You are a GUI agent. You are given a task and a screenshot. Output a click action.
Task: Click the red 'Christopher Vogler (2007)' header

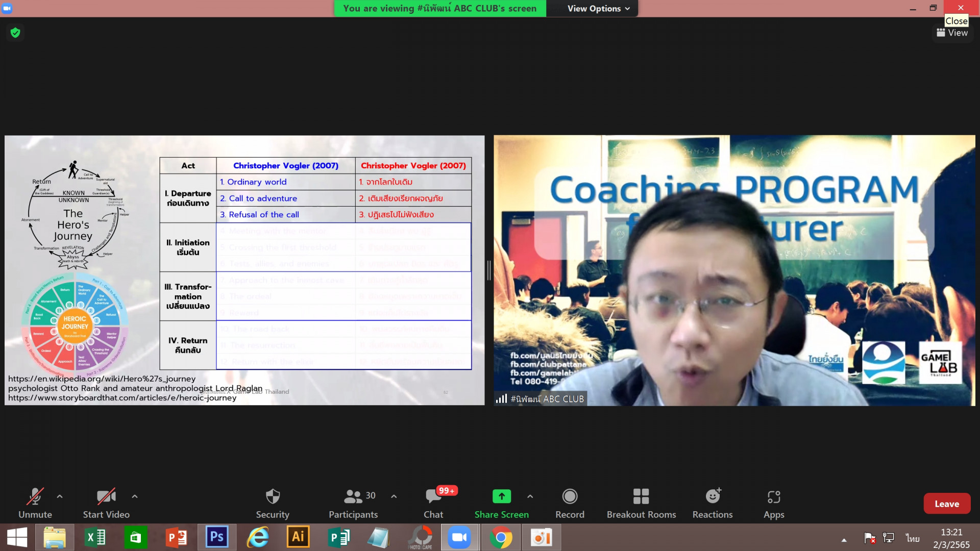[x=413, y=166]
